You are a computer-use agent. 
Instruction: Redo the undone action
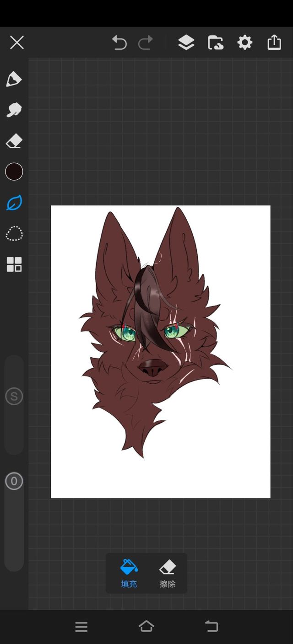coord(146,43)
